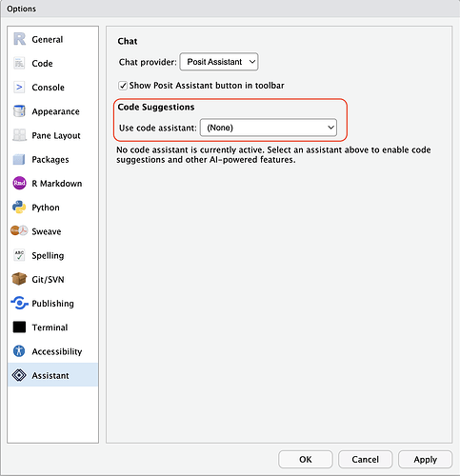This screenshot has height=476, width=460.
Task: Go to Accessibility options
Action: (x=53, y=351)
